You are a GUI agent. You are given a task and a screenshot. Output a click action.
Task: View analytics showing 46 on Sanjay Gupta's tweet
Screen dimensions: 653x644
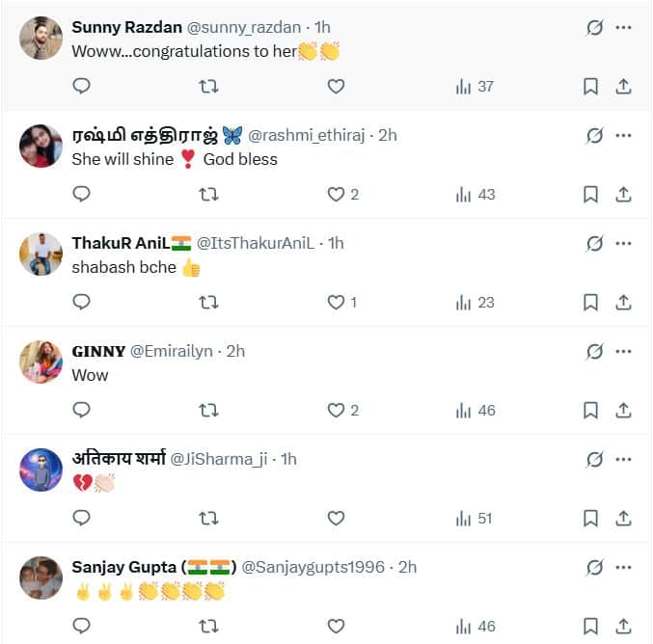coord(476,626)
